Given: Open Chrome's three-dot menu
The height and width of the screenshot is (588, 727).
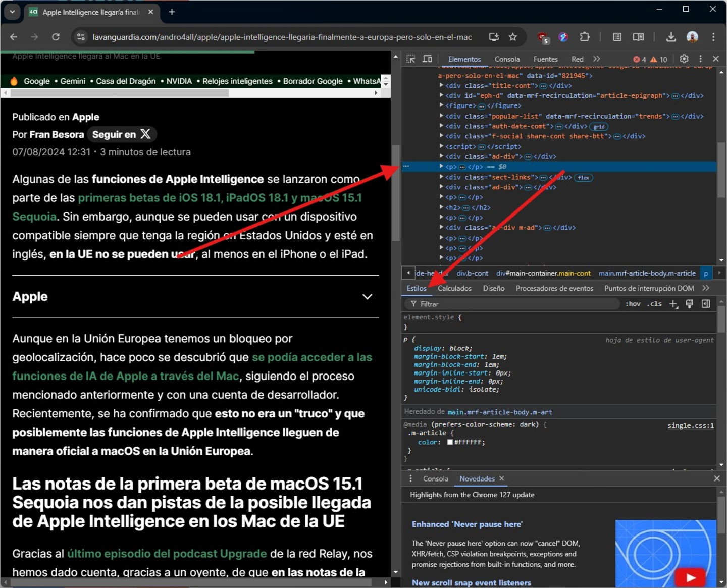Looking at the screenshot, I should 713,37.
